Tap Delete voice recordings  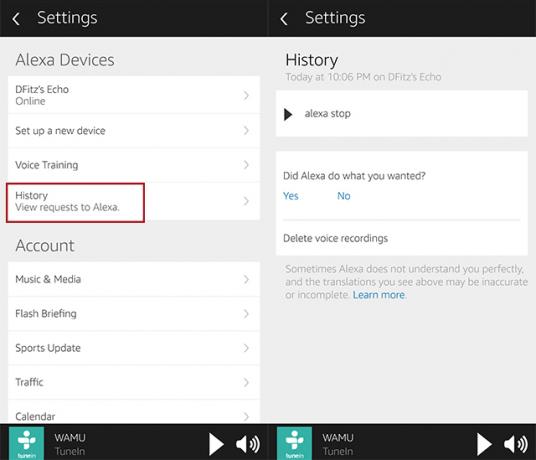point(335,238)
